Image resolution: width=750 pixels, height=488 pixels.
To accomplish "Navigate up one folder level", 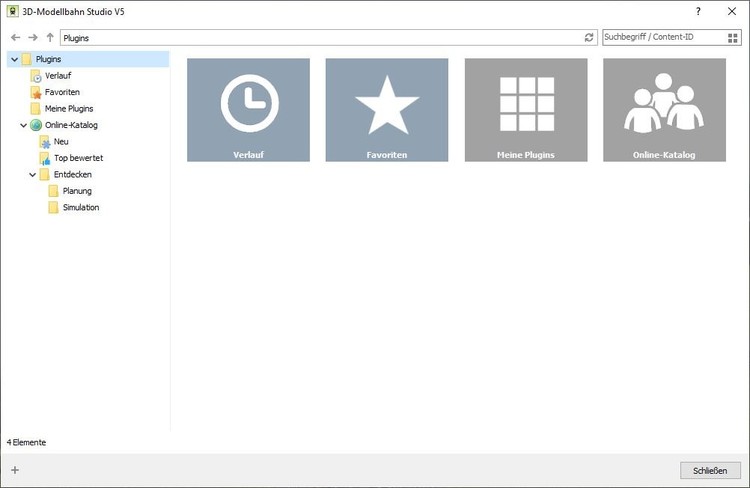I will click(50, 37).
